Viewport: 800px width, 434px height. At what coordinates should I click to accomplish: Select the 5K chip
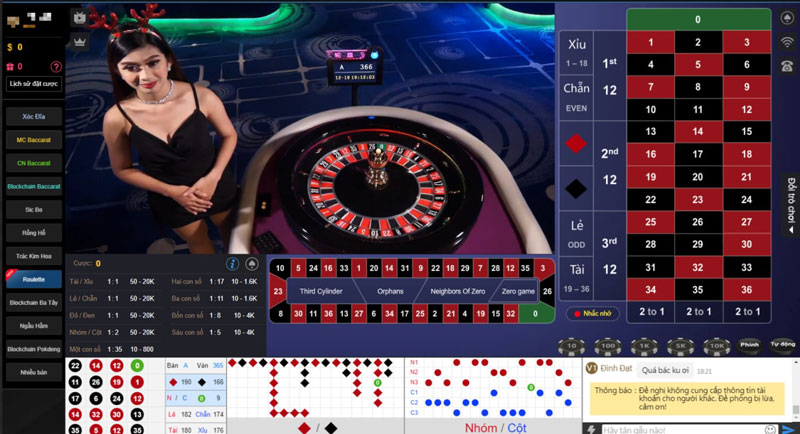[681, 346]
